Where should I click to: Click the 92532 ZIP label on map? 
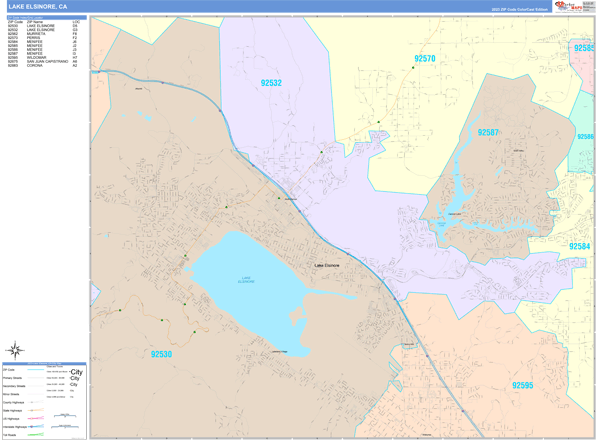271,83
